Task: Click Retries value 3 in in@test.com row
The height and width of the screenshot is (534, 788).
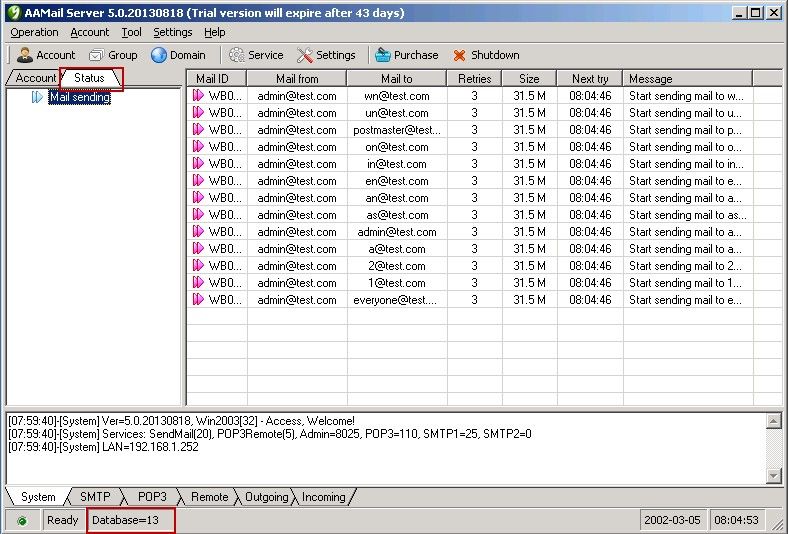Action: coord(474,164)
